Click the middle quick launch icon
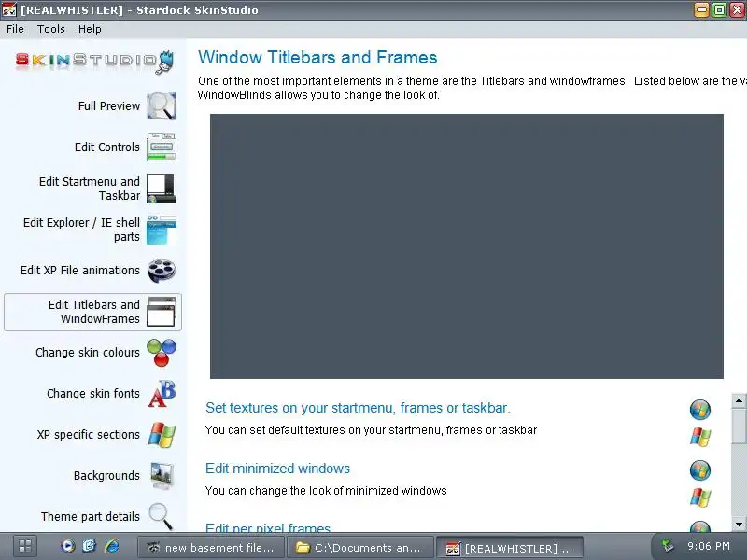Viewport: 747px width, 560px height. (x=89, y=546)
